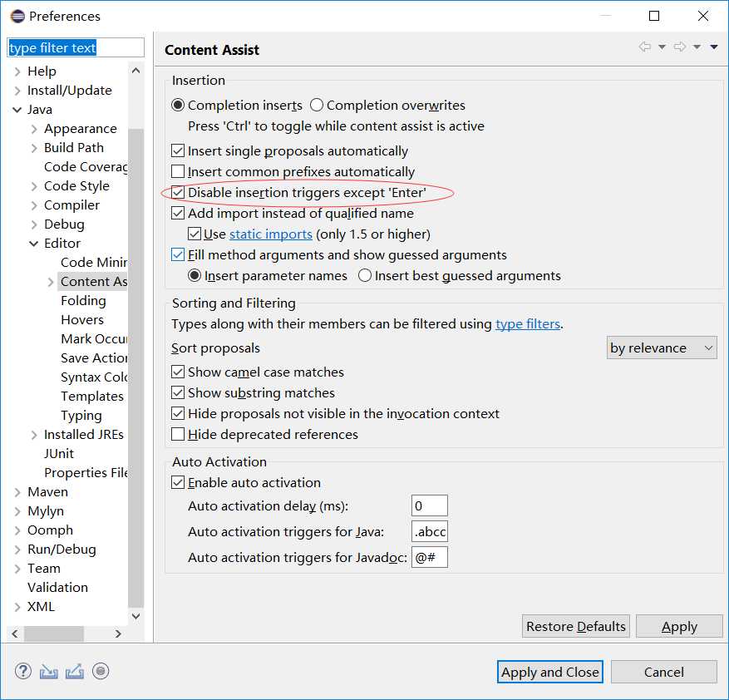This screenshot has height=700, width=729.
Task: Click the Eclipse icon in title bar
Action: point(17,16)
